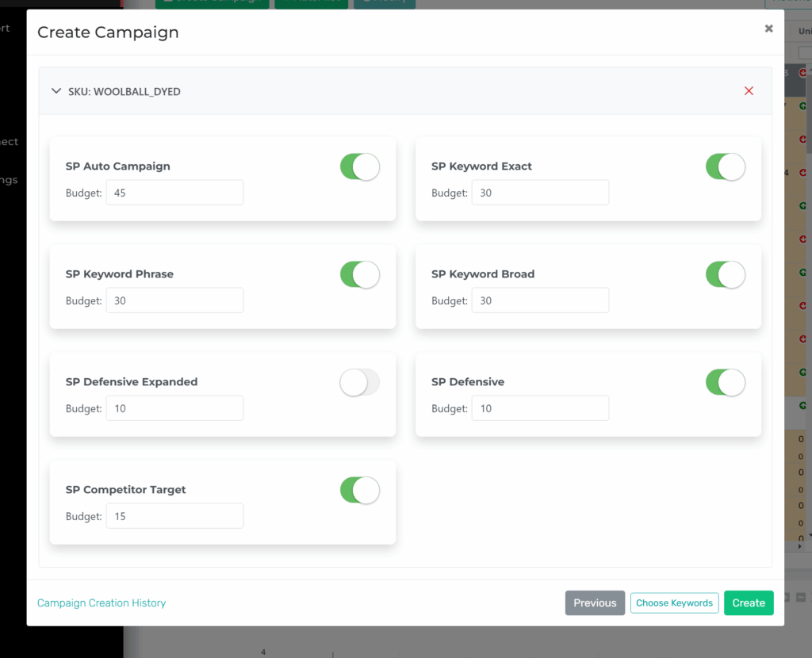The image size is (812, 658).
Task: Collapse the SKU: WOOLBALL_DYED section
Action: 56,91
